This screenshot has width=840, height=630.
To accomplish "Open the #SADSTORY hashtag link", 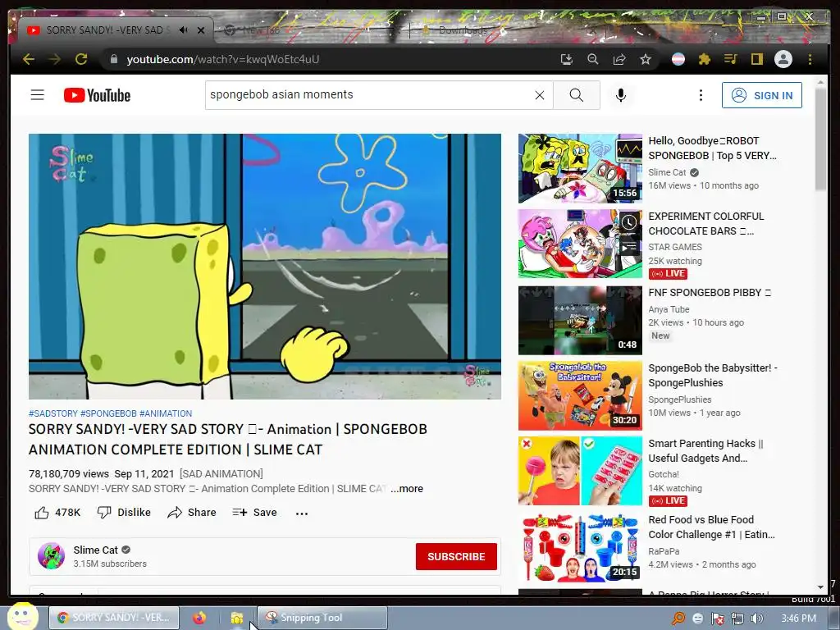I will (x=53, y=413).
